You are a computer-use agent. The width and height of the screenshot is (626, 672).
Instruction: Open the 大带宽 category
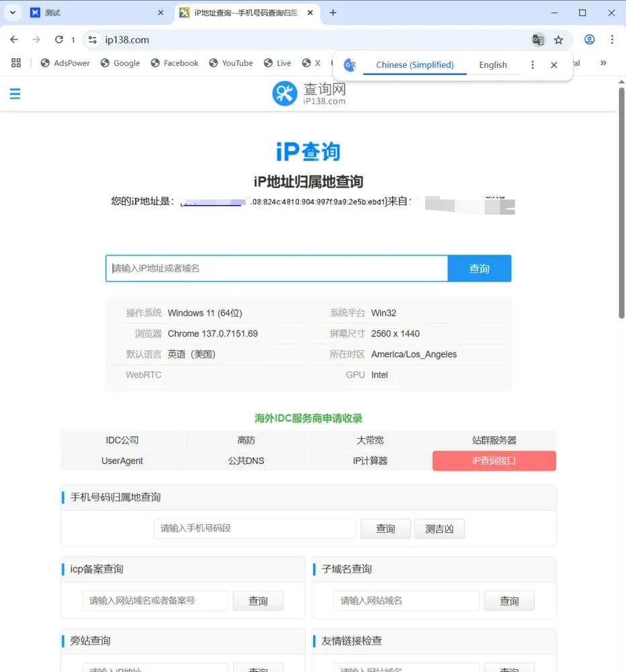[x=370, y=440]
